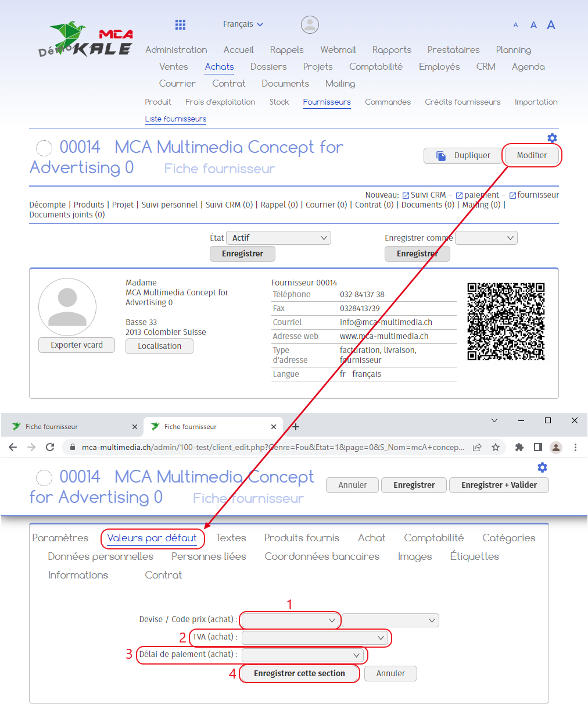Click the Modifier button
The height and width of the screenshot is (707, 588).
tap(532, 155)
